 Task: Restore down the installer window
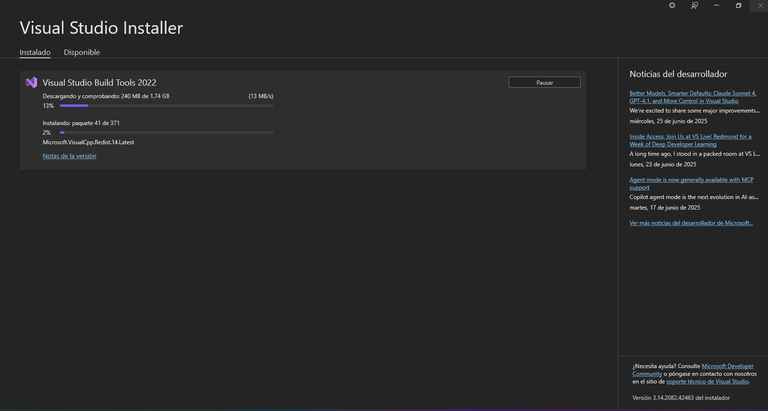[739, 5]
